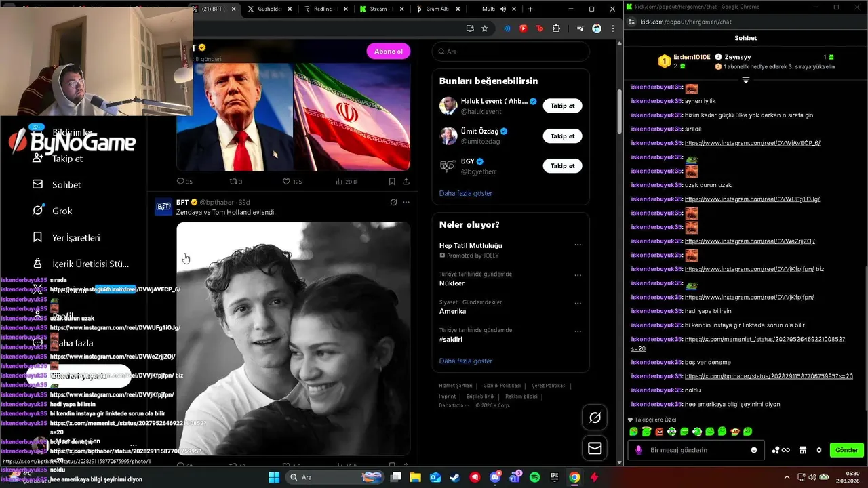Open the floating messages envelope button
The image size is (868, 488).
tap(595, 448)
